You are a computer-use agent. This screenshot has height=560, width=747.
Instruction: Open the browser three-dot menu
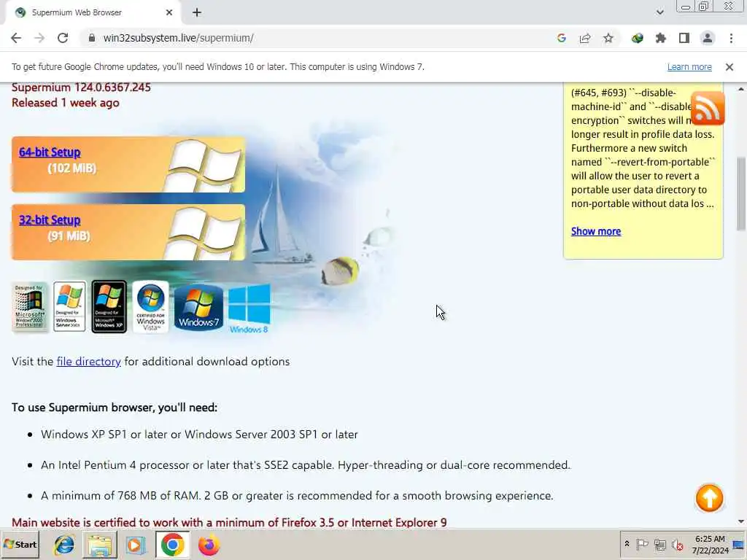coord(731,38)
